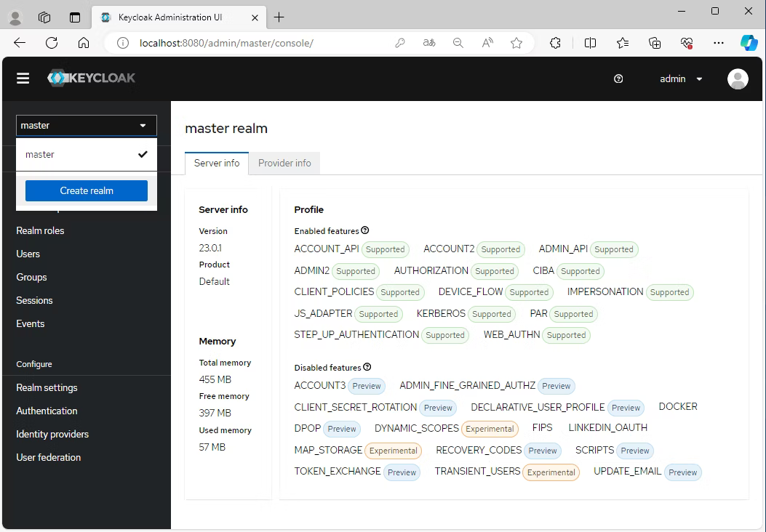Open browser Extensions puzzle icon
The width and height of the screenshot is (766, 532).
coord(555,43)
